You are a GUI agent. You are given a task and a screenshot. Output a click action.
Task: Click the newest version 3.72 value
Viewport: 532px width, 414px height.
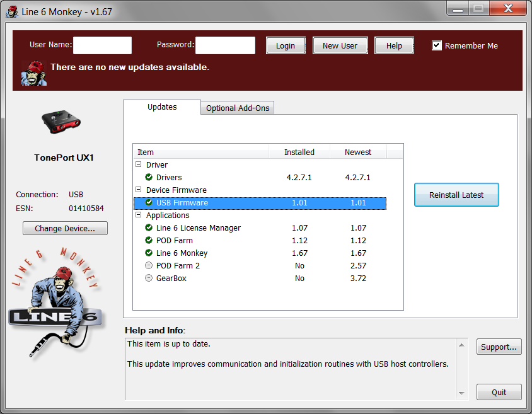(358, 279)
